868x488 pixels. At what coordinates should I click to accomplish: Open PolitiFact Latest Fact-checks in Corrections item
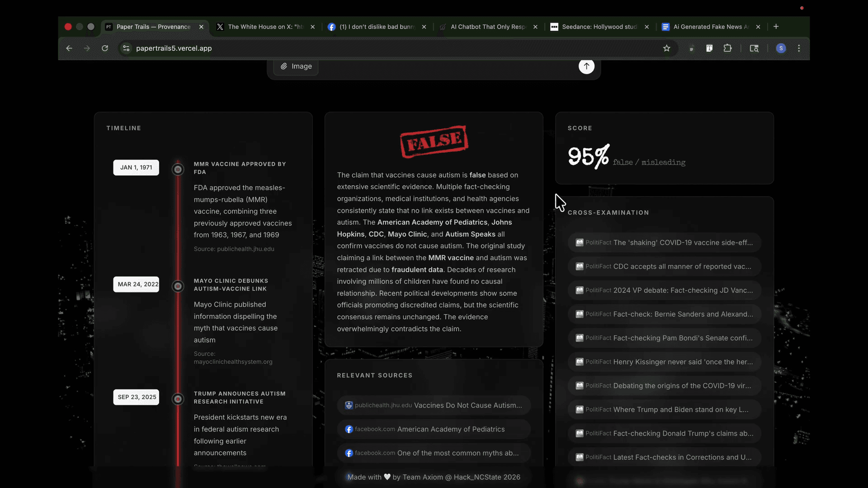665,457
